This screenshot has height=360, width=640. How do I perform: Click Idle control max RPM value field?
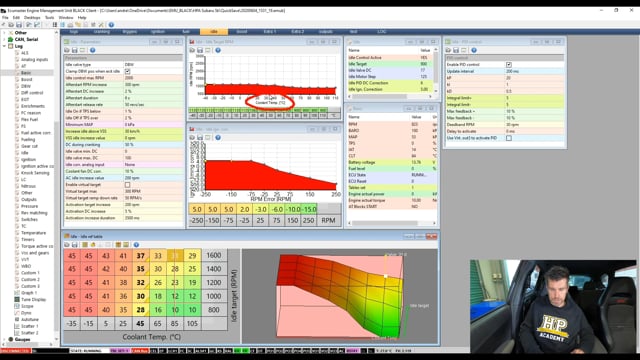click(153, 78)
